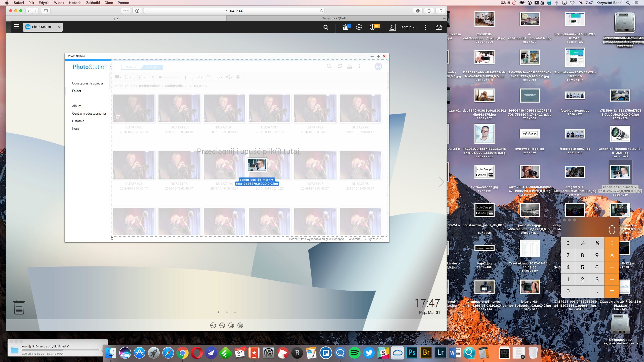Viewport: 644px width, 362px height.
Task: Open Safari Zakładki menu
Action: (93, 3)
